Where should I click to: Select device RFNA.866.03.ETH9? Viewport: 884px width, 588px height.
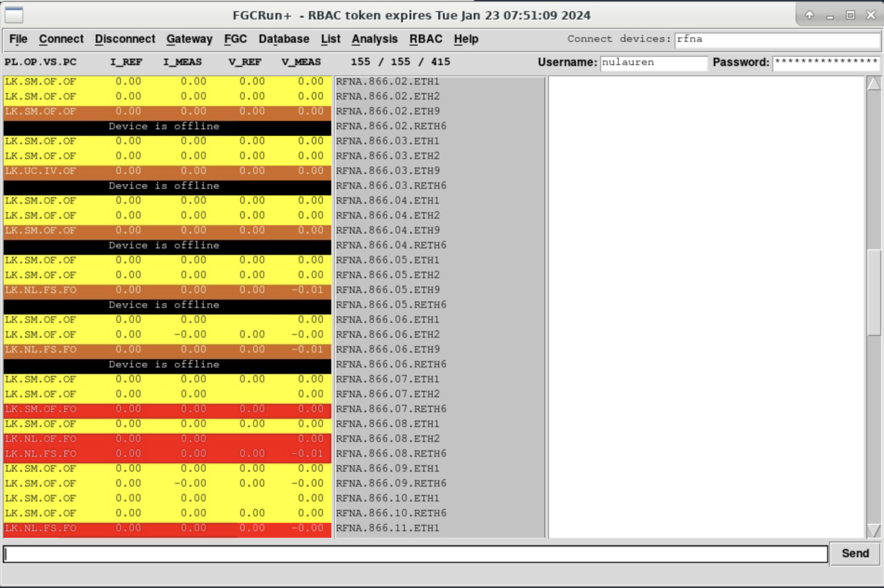coord(388,171)
